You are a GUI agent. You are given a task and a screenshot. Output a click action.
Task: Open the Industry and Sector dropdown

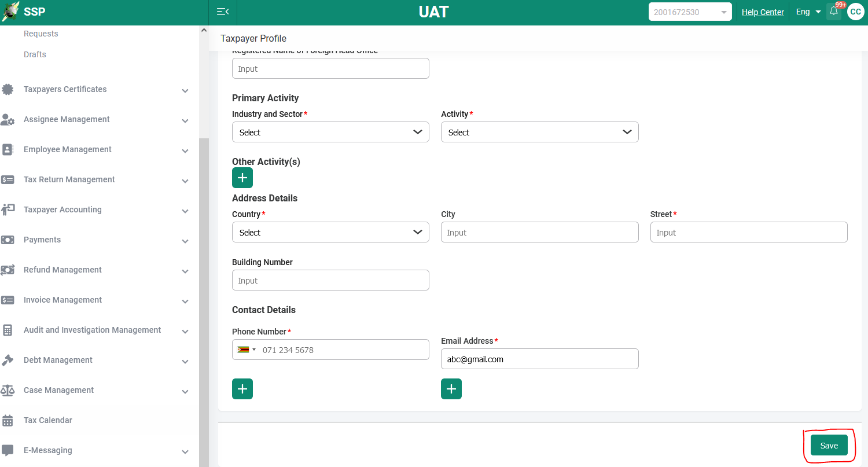pyautogui.click(x=330, y=133)
